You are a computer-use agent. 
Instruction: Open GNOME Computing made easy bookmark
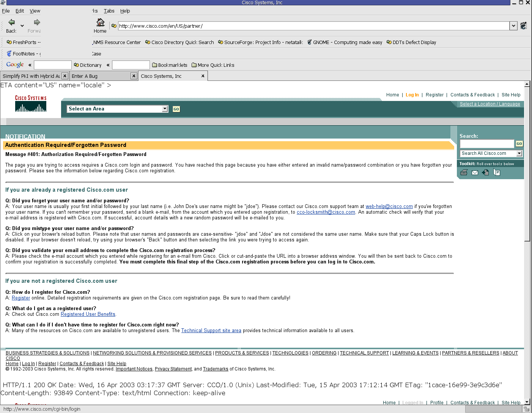click(x=345, y=43)
